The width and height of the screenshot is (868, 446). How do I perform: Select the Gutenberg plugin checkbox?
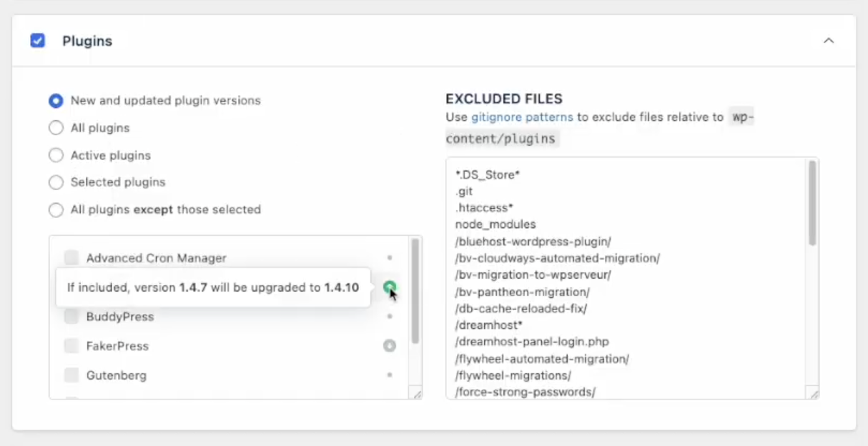click(71, 375)
